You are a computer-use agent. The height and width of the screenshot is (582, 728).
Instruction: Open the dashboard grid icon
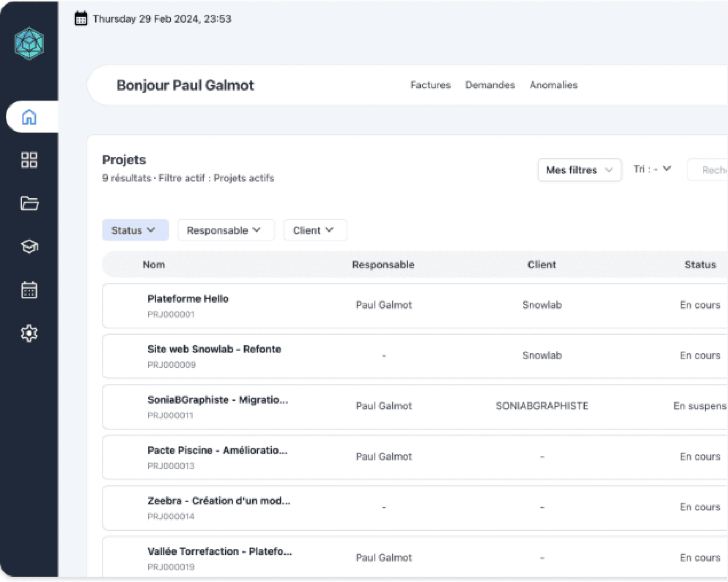29,160
